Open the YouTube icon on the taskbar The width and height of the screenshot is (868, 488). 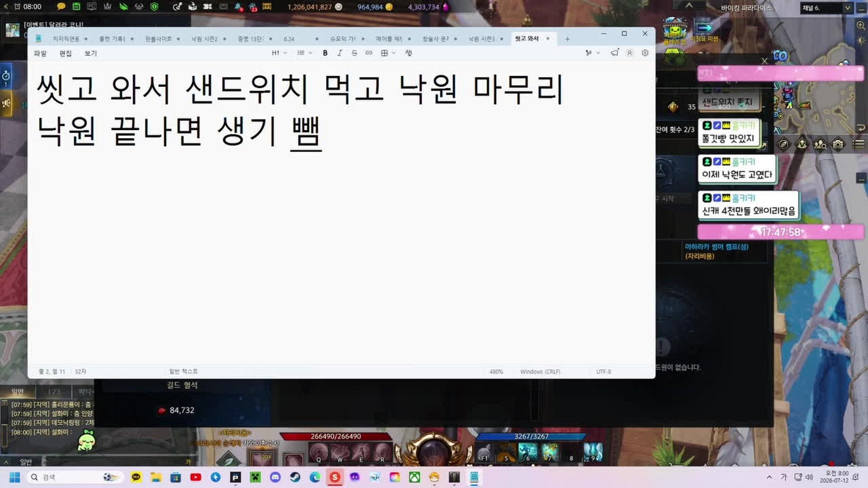point(196,477)
